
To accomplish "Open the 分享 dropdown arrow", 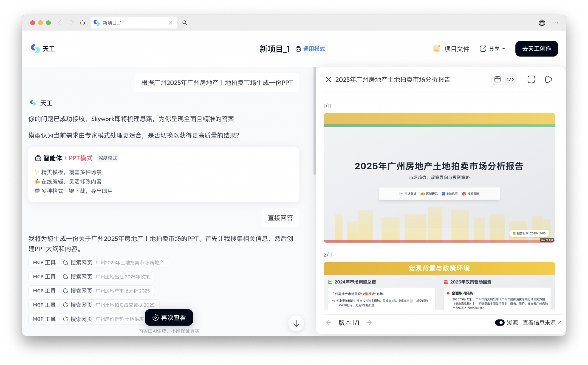I will tap(504, 49).
